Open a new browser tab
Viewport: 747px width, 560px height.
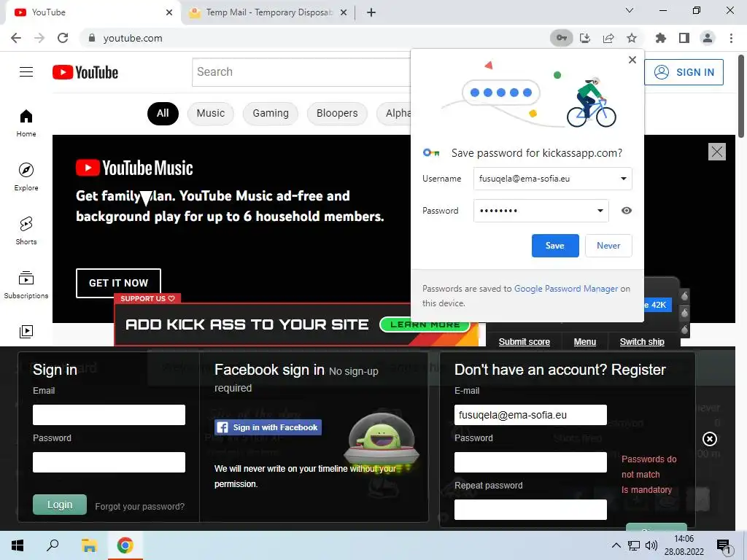pos(371,12)
